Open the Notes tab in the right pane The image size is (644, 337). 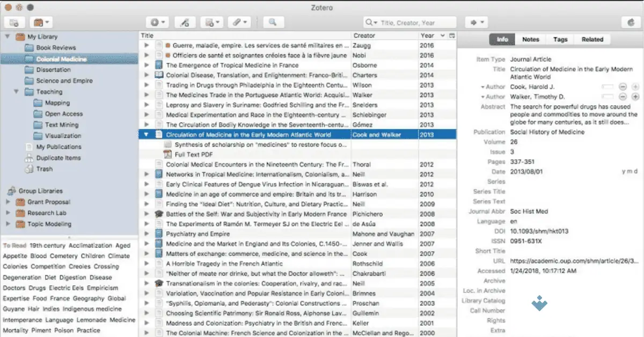pyautogui.click(x=530, y=39)
